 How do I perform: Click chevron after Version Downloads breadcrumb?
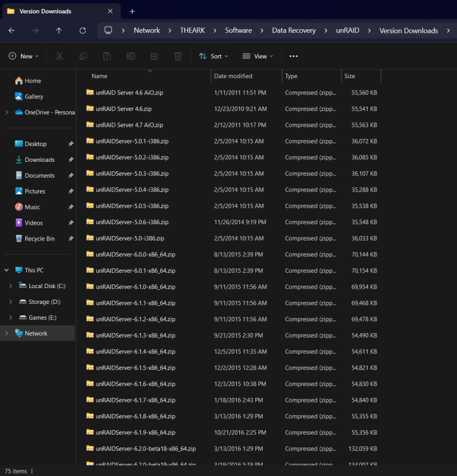pyautogui.click(x=448, y=30)
